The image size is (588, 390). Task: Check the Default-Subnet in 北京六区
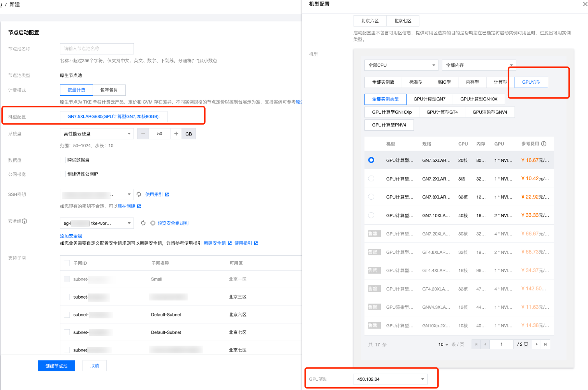point(67,314)
